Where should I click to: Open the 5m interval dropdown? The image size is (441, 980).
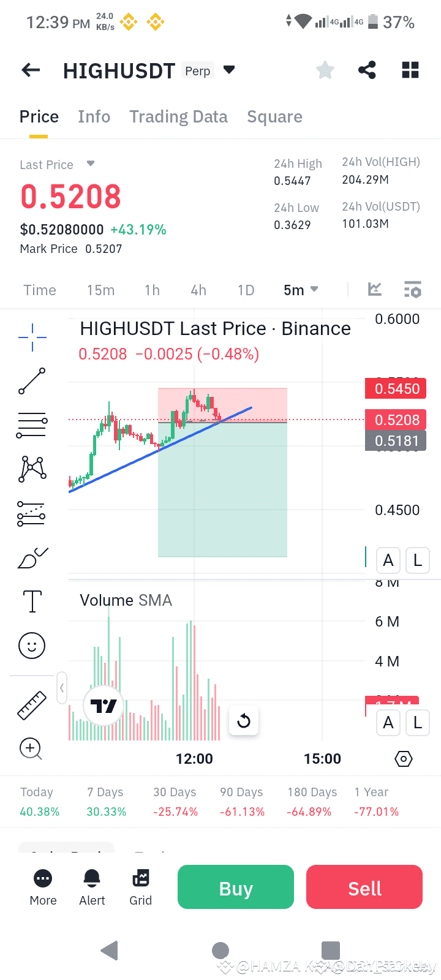[x=301, y=290]
